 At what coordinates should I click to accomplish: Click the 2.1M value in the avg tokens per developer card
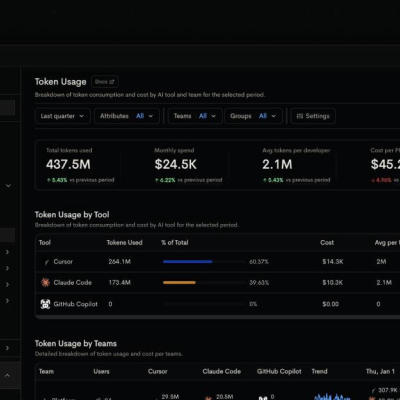pyautogui.click(x=277, y=164)
